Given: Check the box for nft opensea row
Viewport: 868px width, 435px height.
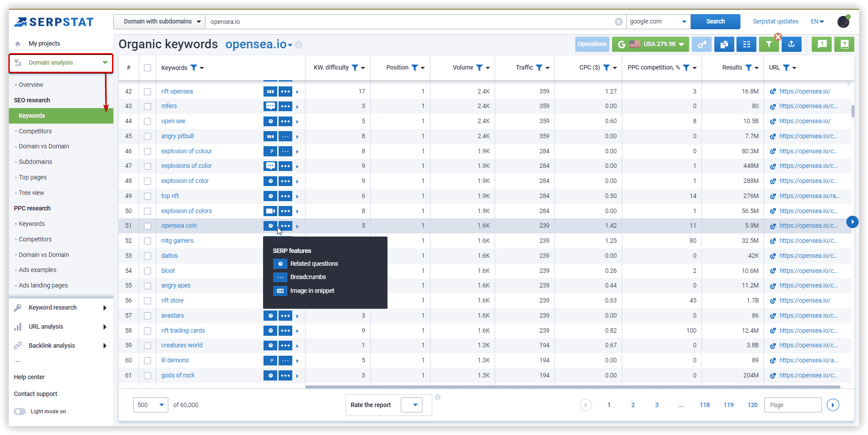Looking at the screenshot, I should click(147, 92).
